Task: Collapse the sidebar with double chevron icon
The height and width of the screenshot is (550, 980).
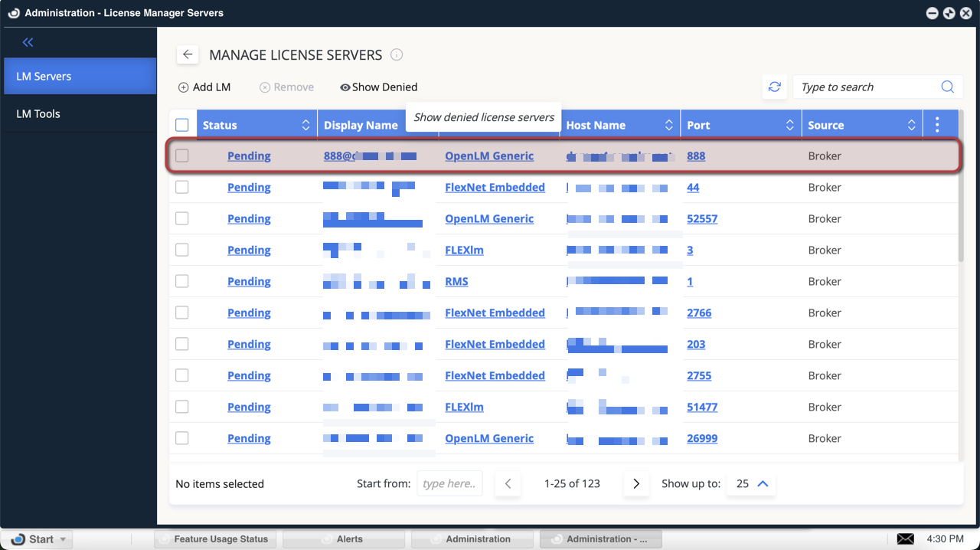Action: pyautogui.click(x=28, y=43)
